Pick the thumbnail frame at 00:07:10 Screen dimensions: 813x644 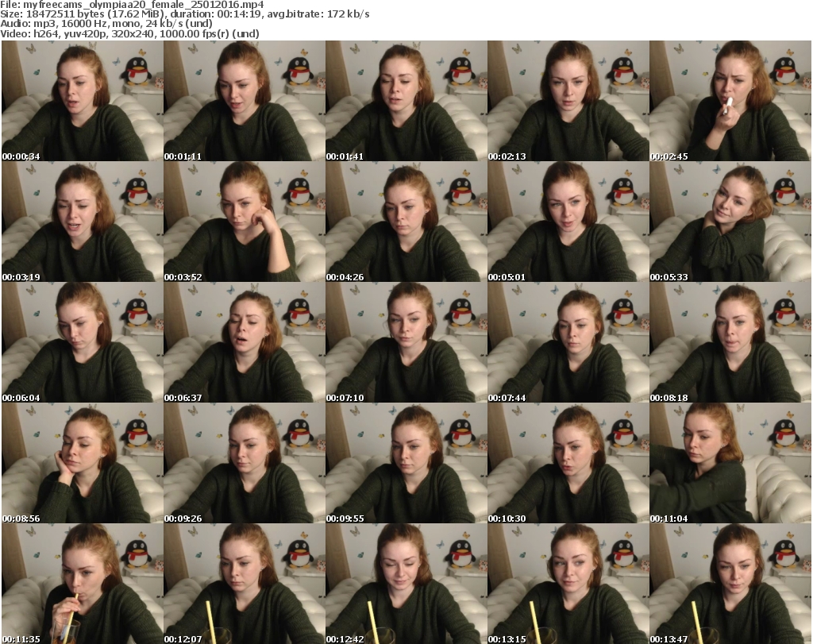[406, 342]
